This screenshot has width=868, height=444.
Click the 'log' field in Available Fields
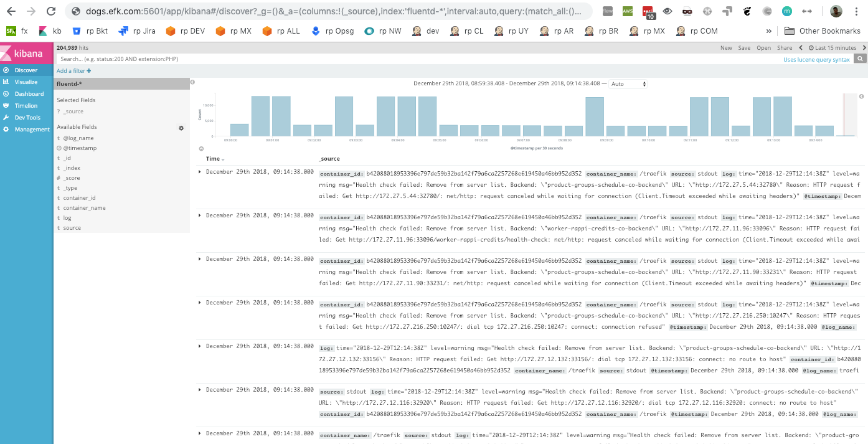tap(67, 218)
